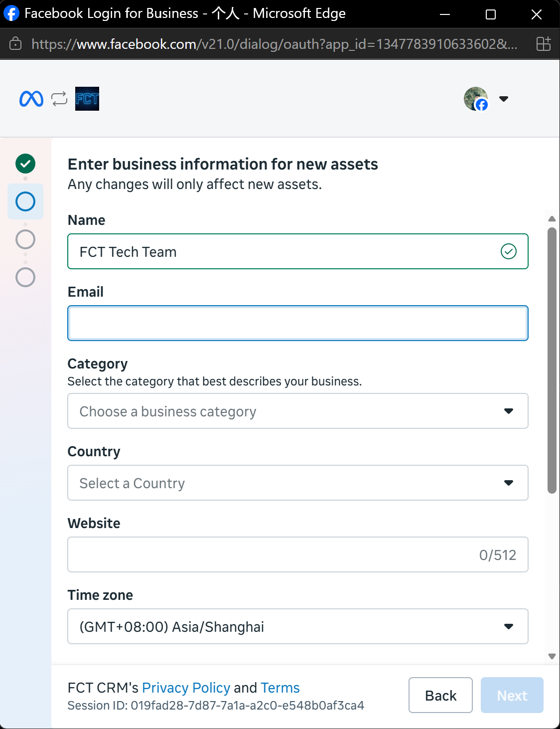The width and height of the screenshot is (560, 729).
Task: Click the Facebook favicon in title bar
Action: tap(11, 13)
